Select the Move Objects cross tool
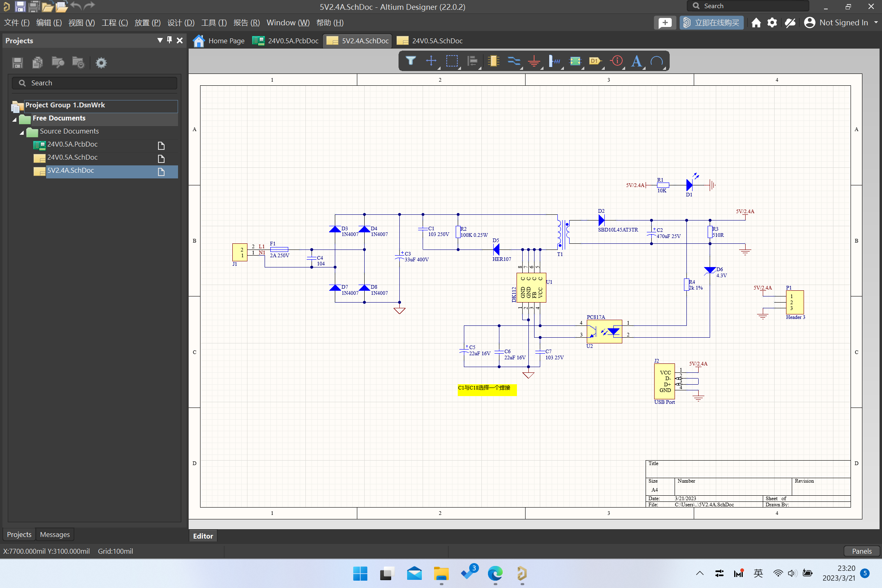882x588 pixels. 431,61
